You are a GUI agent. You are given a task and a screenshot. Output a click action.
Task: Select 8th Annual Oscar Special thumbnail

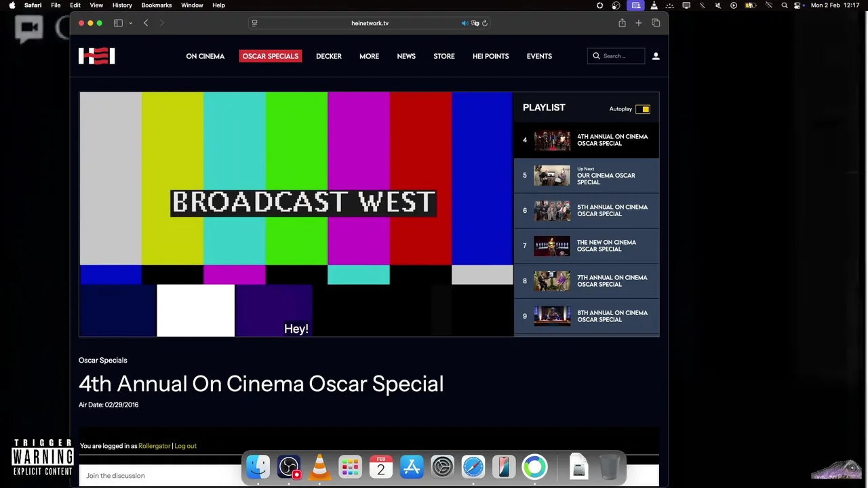click(x=552, y=317)
